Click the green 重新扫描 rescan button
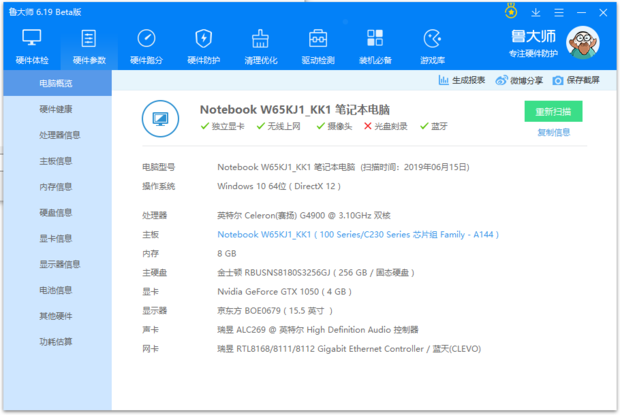This screenshot has width=620, height=415. click(553, 111)
